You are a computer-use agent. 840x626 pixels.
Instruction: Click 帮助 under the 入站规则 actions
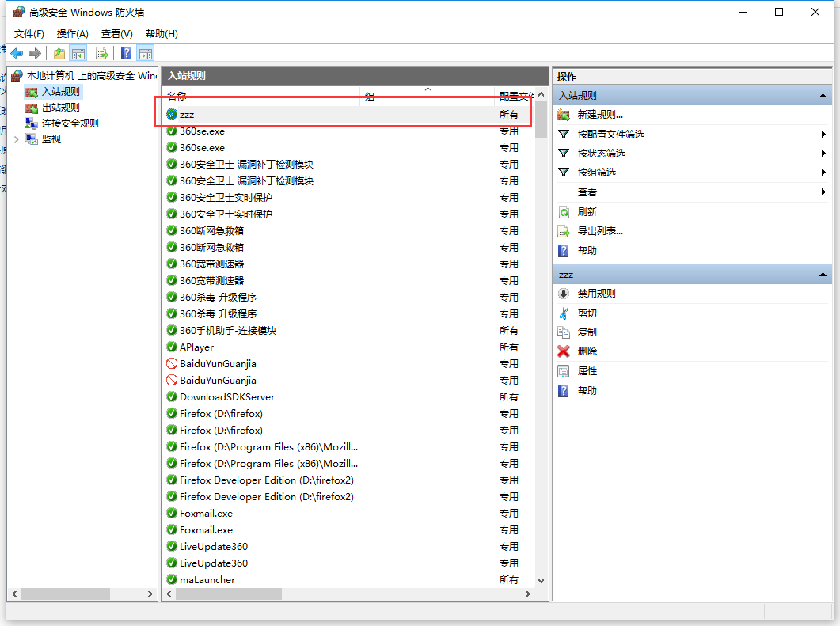tap(587, 250)
